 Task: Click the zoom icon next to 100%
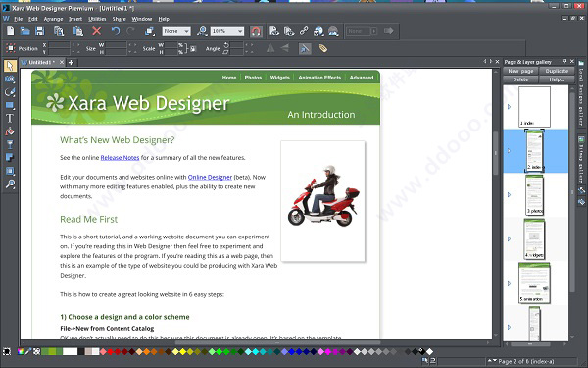pyautogui.click(x=202, y=31)
